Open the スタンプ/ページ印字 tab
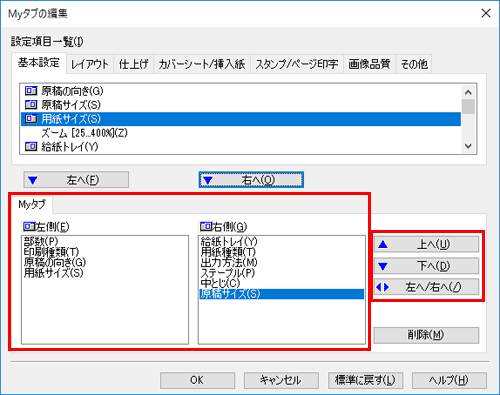Viewport: 500px width, 395px height. [x=297, y=64]
